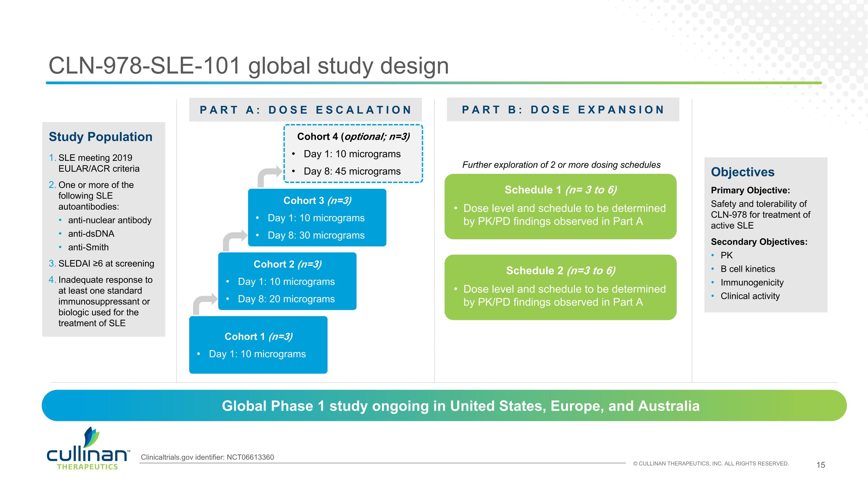Collapse the Cohort 3 (n=3) box
868x488 pixels.
(x=318, y=217)
